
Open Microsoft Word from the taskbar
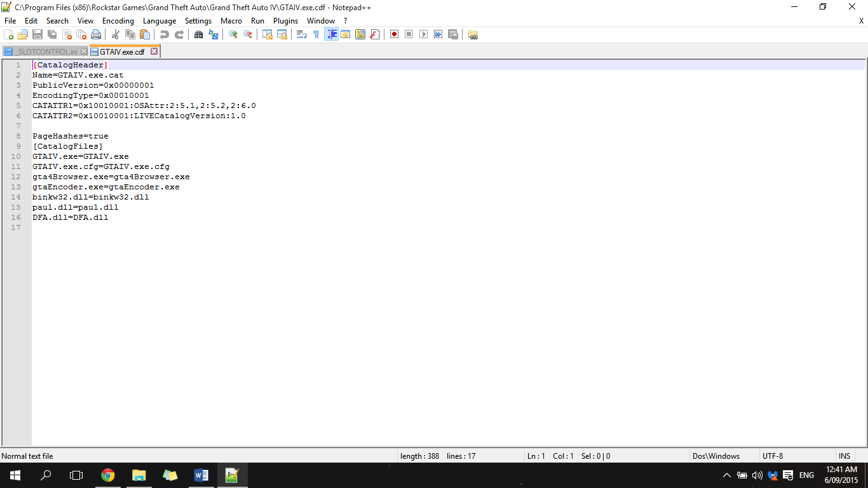point(201,475)
